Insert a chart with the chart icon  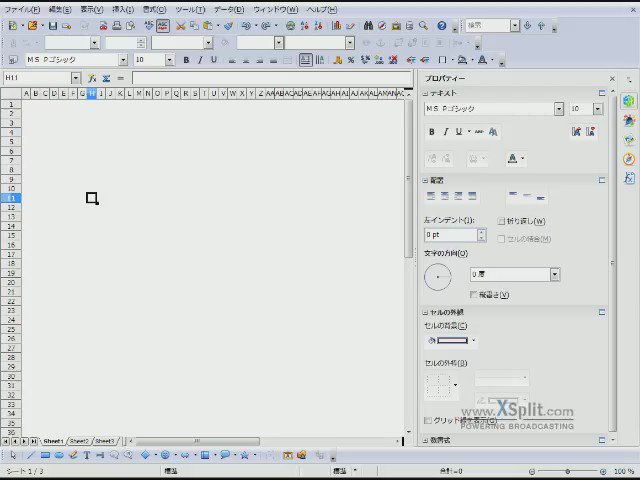coord(336,26)
